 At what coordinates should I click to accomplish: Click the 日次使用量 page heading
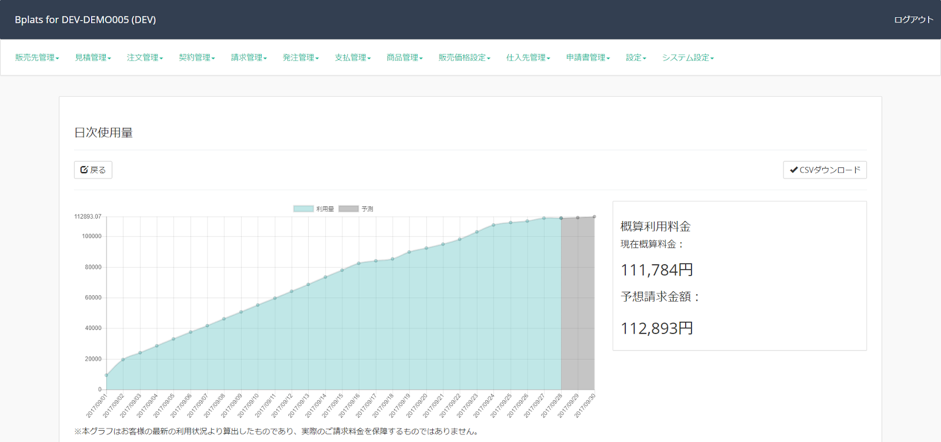pyautogui.click(x=103, y=133)
